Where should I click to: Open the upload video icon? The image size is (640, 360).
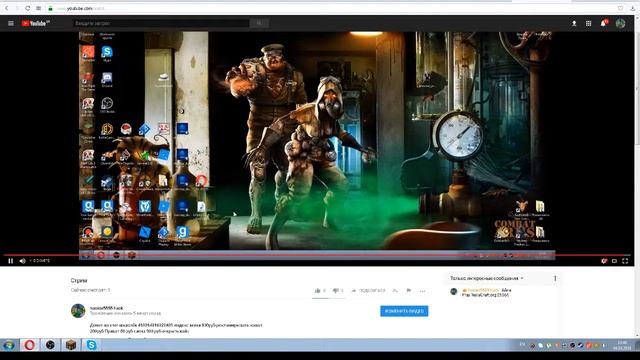[574, 24]
